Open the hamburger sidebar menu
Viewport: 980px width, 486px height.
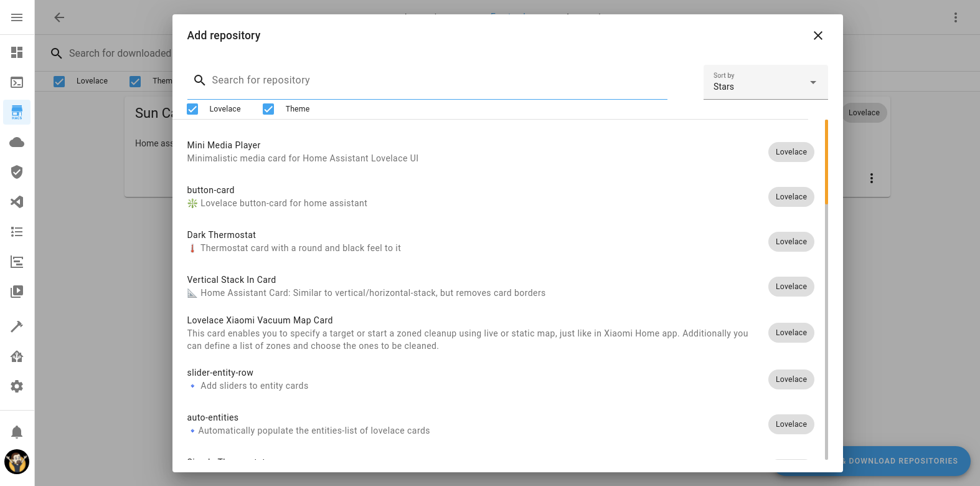click(x=17, y=17)
